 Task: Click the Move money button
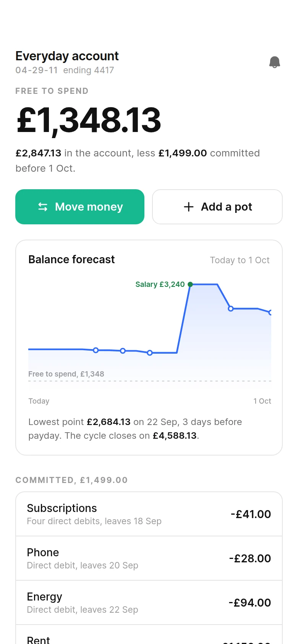click(80, 207)
